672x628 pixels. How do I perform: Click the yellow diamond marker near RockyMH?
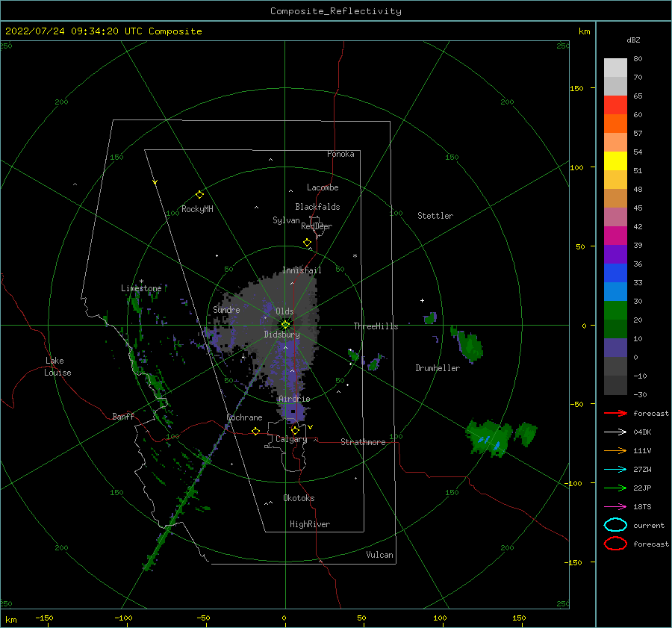tap(199, 195)
